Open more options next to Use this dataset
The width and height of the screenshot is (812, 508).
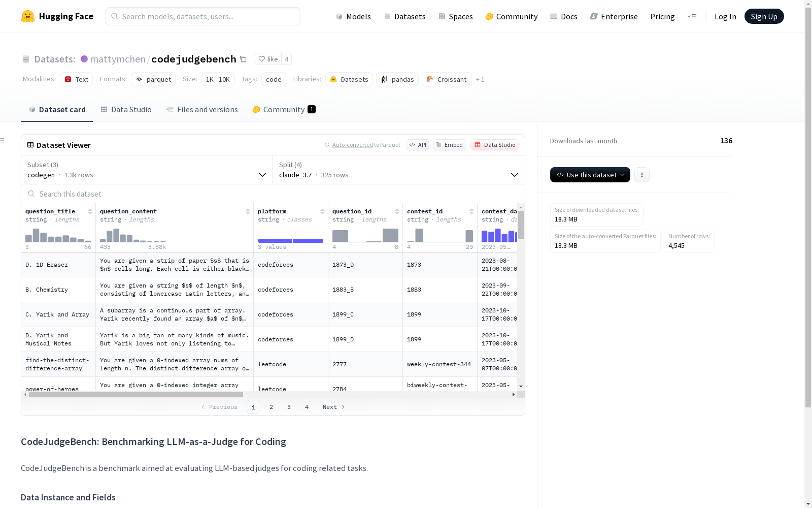pyautogui.click(x=642, y=175)
